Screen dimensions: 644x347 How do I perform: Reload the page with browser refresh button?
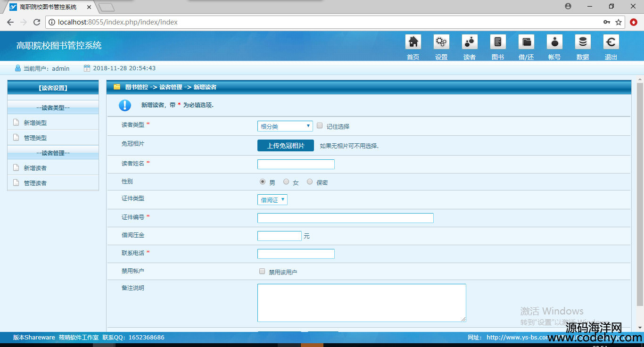(37, 22)
